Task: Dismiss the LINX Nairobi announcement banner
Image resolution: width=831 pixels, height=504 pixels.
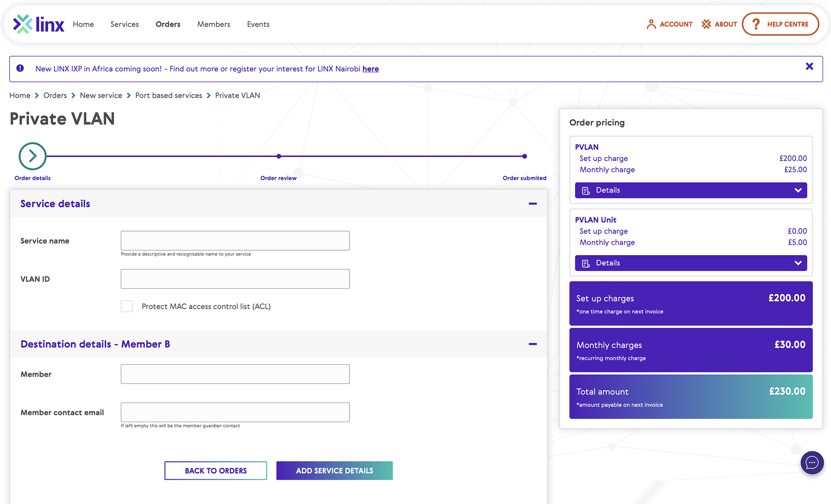Action: coord(809,66)
